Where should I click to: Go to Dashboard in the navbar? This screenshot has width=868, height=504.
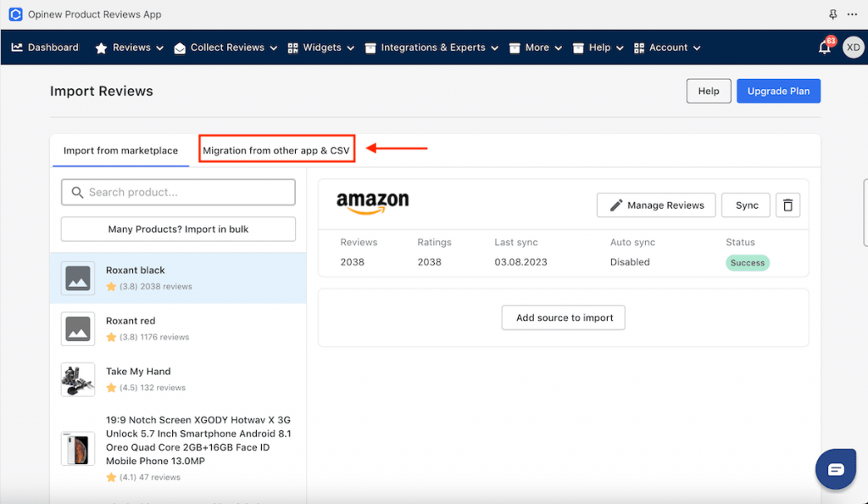click(45, 48)
